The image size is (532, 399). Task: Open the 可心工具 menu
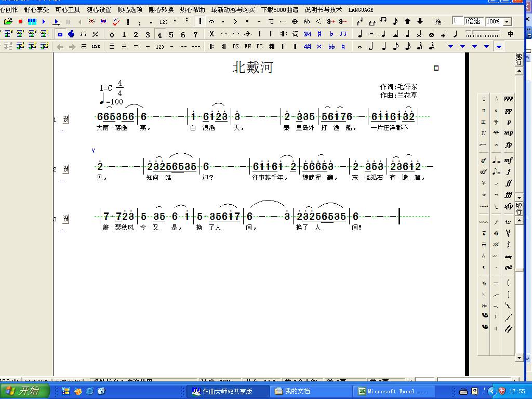pos(68,9)
